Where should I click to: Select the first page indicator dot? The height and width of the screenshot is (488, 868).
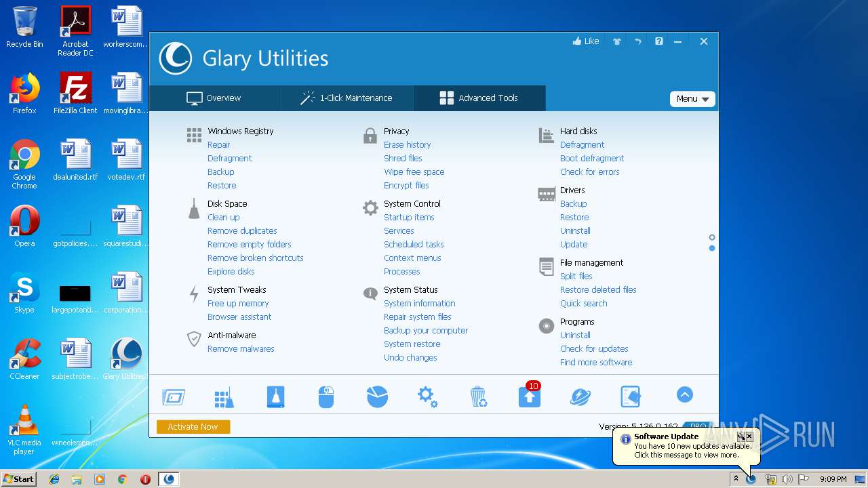712,237
